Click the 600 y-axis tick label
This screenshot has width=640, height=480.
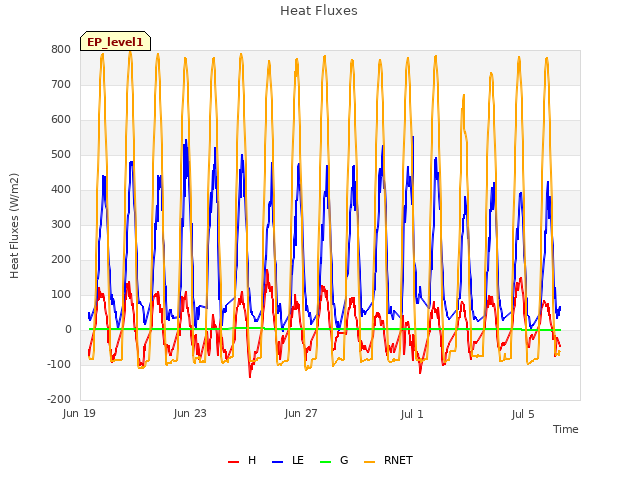pyautogui.click(x=61, y=120)
